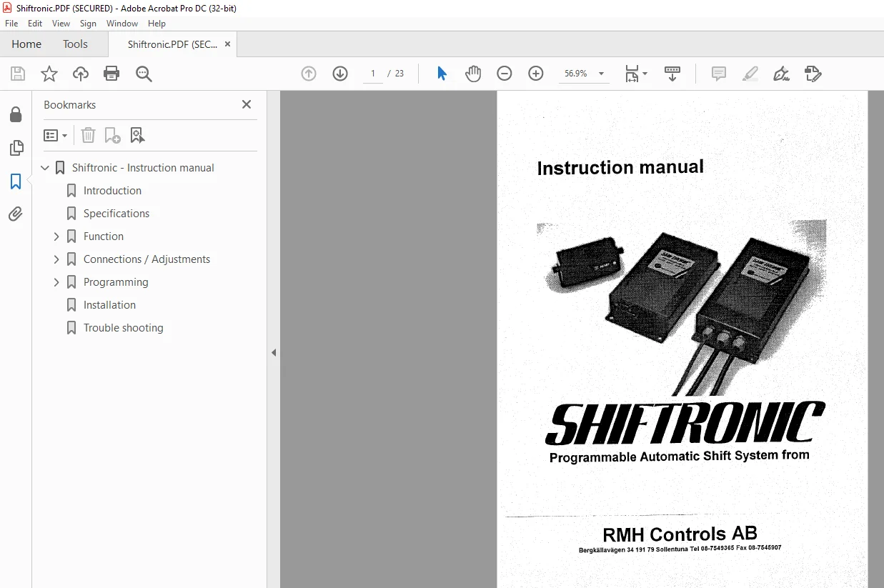Toggle the Bookmarks navigation pane icon
This screenshot has width=884, height=588.
(x=16, y=181)
